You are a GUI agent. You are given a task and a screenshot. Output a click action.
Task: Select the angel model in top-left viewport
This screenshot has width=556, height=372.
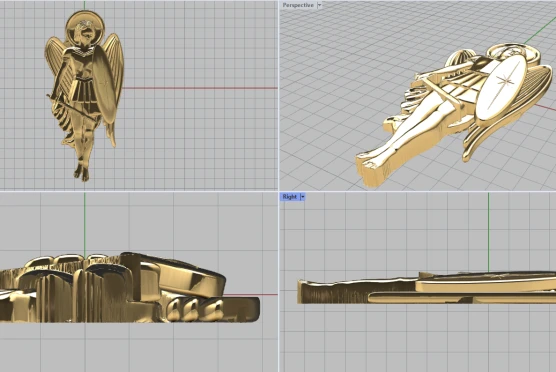(84, 96)
